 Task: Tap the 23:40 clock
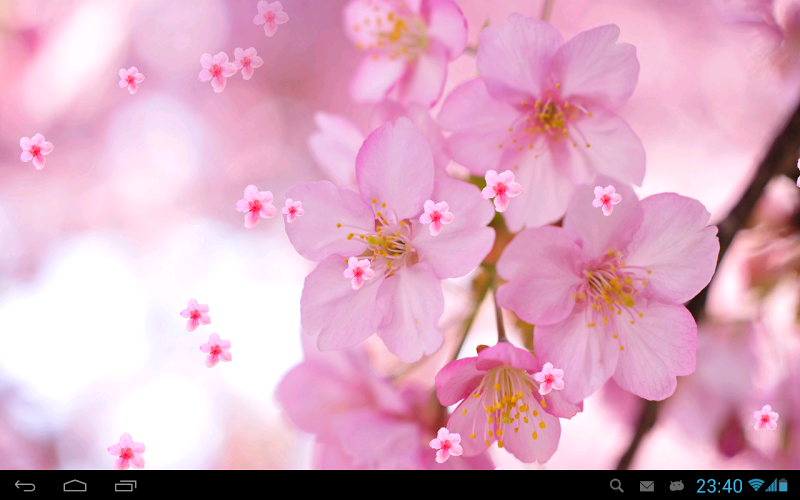[x=719, y=486]
